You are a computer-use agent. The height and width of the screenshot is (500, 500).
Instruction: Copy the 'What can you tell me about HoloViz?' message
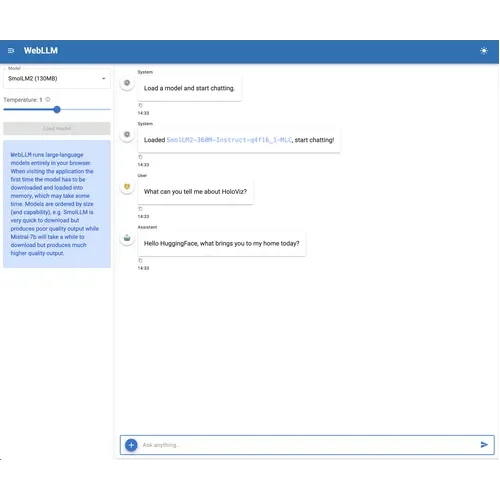click(x=140, y=209)
